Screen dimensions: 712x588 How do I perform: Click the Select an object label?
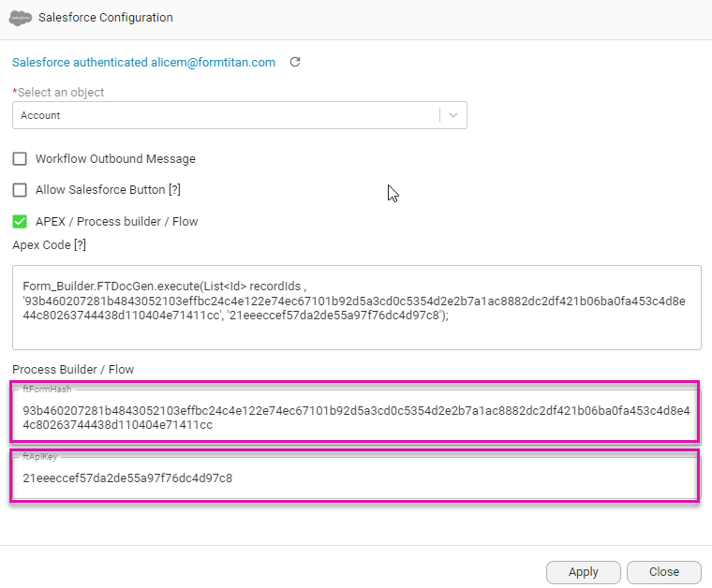pos(60,93)
